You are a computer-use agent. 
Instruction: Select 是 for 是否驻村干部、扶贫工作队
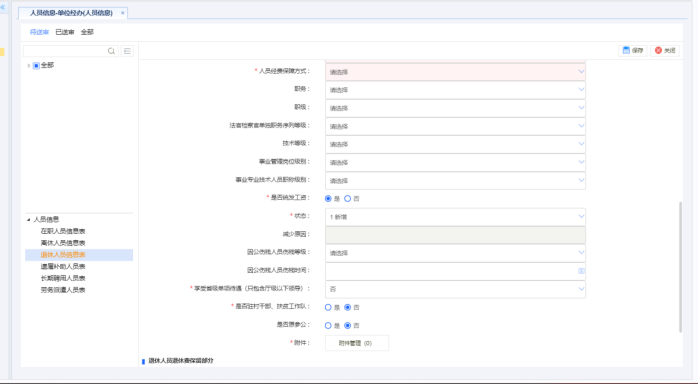click(328, 307)
